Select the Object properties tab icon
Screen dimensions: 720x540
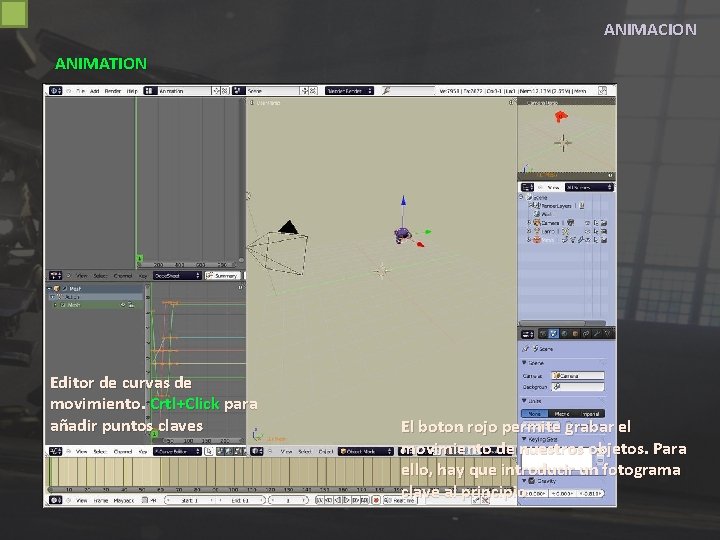click(x=575, y=334)
